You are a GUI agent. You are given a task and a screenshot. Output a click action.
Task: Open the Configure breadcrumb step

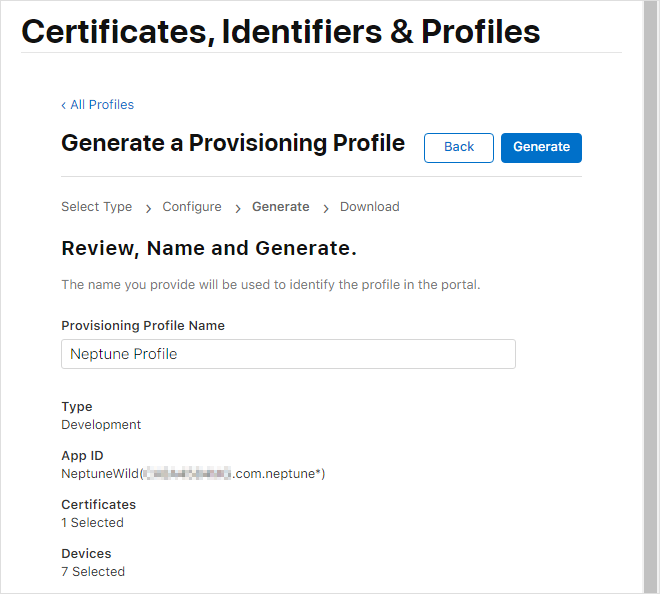[x=192, y=207]
